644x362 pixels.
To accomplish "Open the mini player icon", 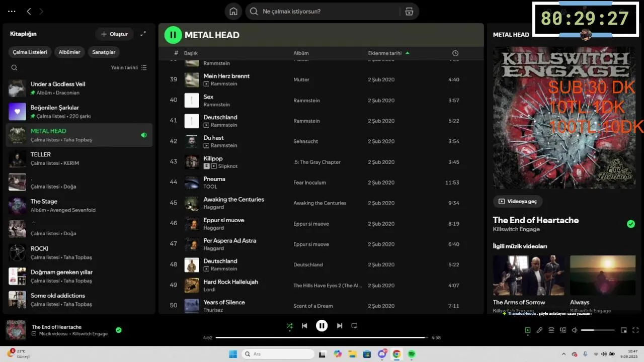I will click(x=624, y=330).
